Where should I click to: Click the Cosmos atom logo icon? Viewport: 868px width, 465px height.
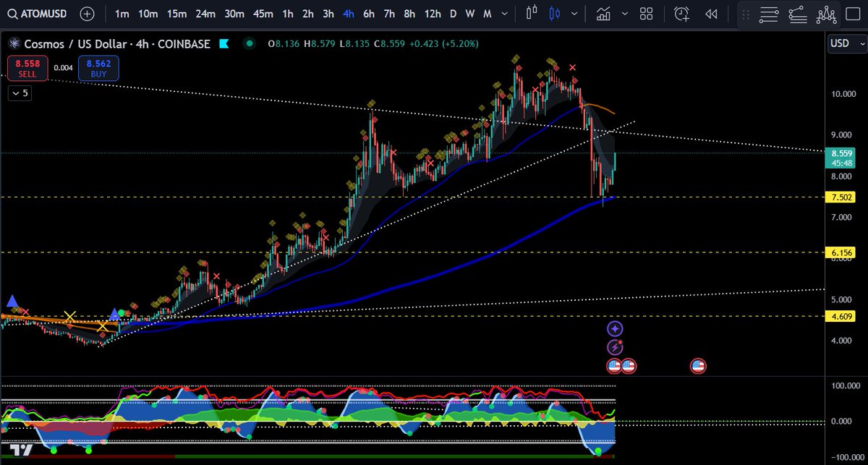coord(13,44)
